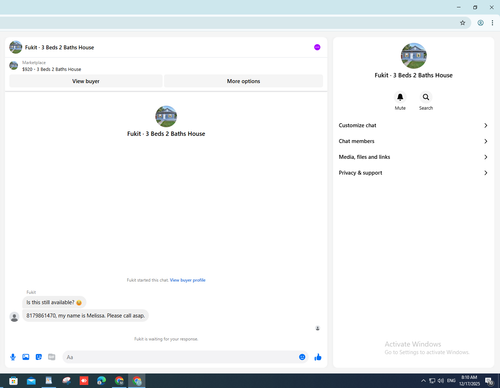Click the Marketplace listing thumbnail
Image resolution: width=500 pixels, height=388 pixels.
pyautogui.click(x=14, y=66)
